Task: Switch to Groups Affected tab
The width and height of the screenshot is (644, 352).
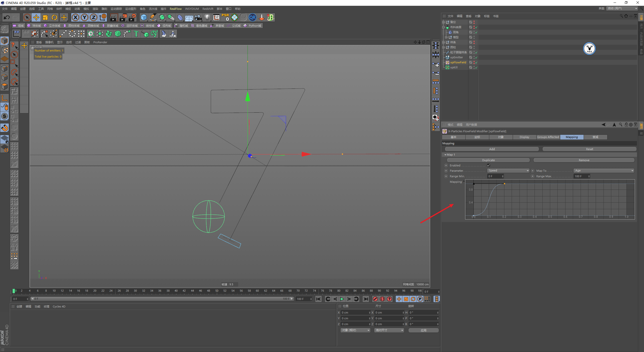Action: click(548, 137)
